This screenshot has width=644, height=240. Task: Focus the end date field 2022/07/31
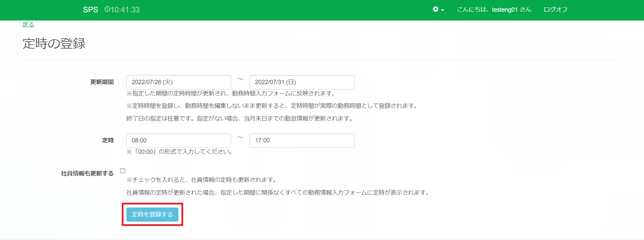[302, 82]
